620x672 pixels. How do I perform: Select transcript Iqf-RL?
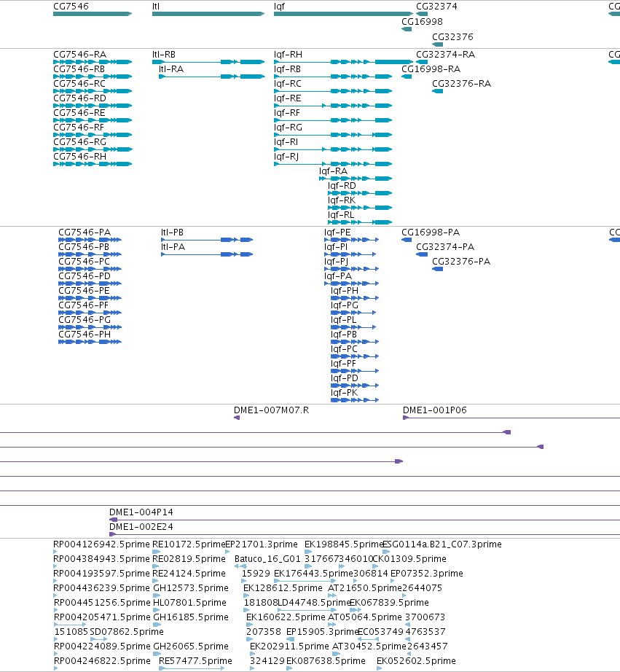tap(360, 222)
